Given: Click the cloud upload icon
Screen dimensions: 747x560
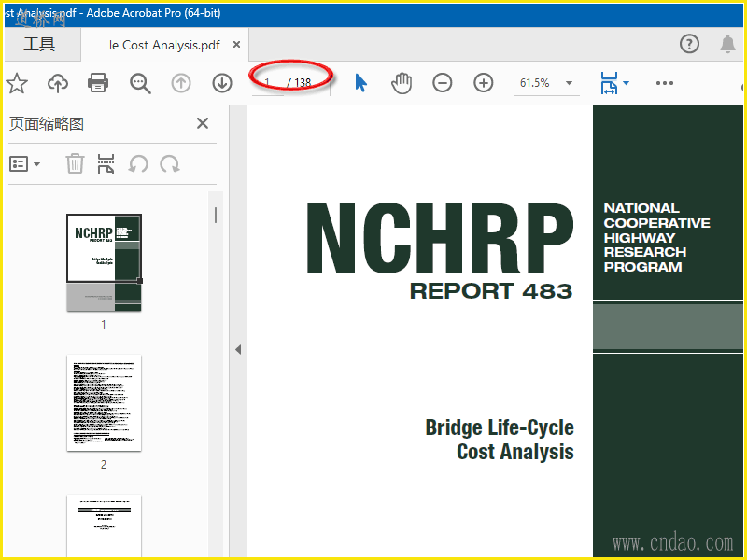Looking at the screenshot, I should (58, 83).
